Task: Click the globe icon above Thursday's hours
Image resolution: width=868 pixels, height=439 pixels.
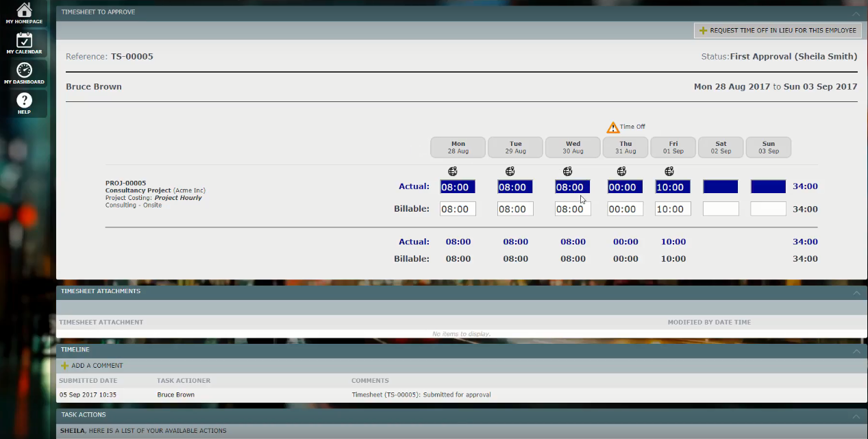Action: (621, 171)
